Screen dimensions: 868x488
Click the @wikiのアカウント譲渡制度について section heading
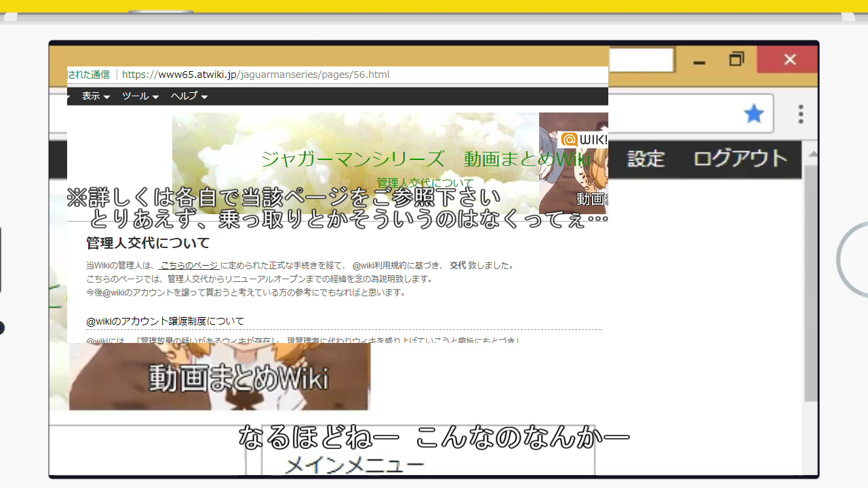[163, 321]
